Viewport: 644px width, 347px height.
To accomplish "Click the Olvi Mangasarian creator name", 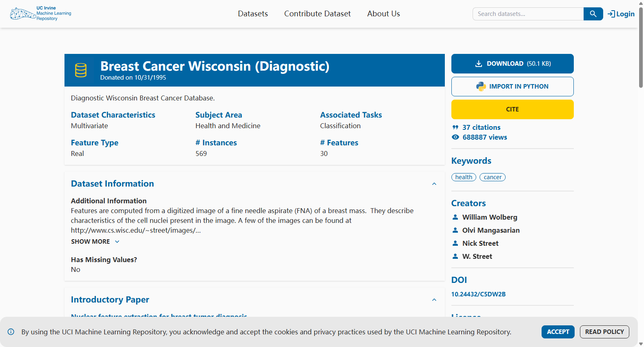I will [491, 230].
